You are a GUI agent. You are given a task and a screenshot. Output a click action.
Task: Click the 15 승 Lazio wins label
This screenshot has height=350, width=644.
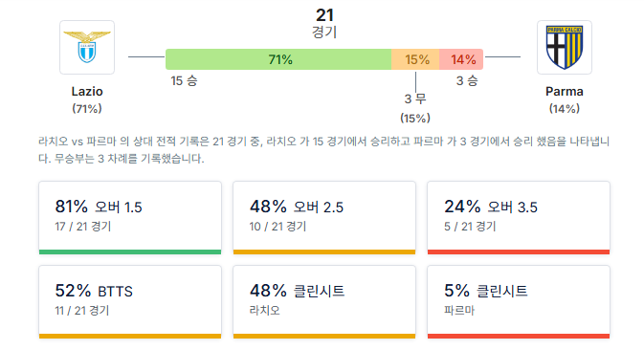coord(184,81)
